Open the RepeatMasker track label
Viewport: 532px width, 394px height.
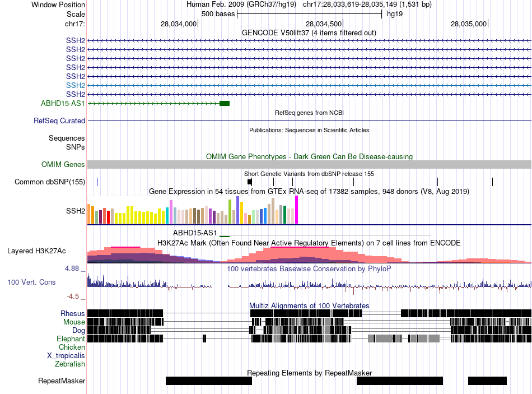point(62,381)
